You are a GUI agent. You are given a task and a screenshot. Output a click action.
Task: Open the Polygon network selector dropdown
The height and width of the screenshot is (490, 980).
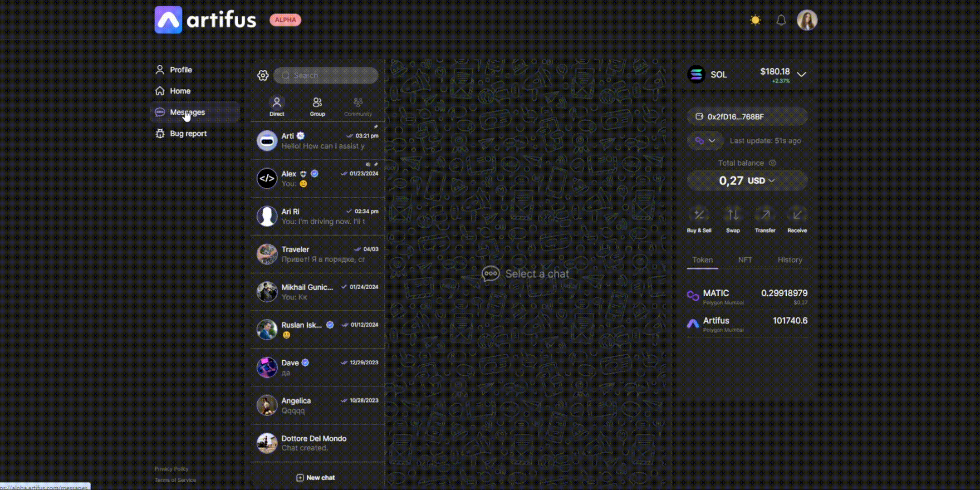[705, 141]
